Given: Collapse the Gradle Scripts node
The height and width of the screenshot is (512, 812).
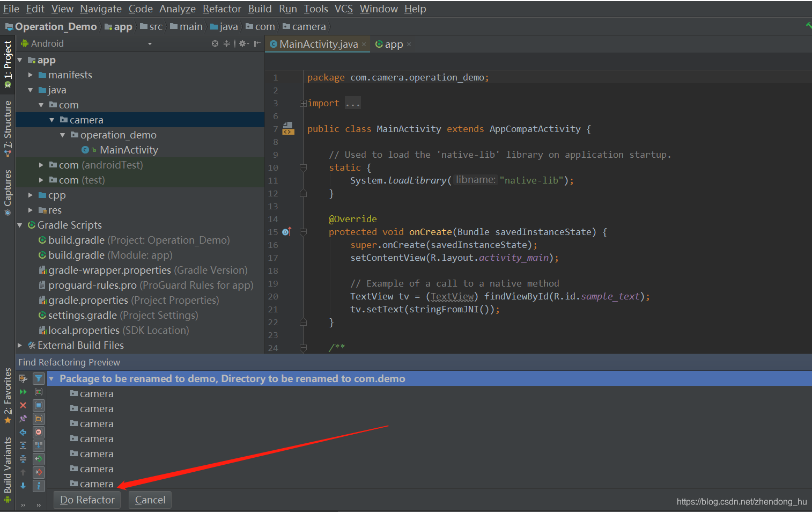Looking at the screenshot, I should 20,225.
